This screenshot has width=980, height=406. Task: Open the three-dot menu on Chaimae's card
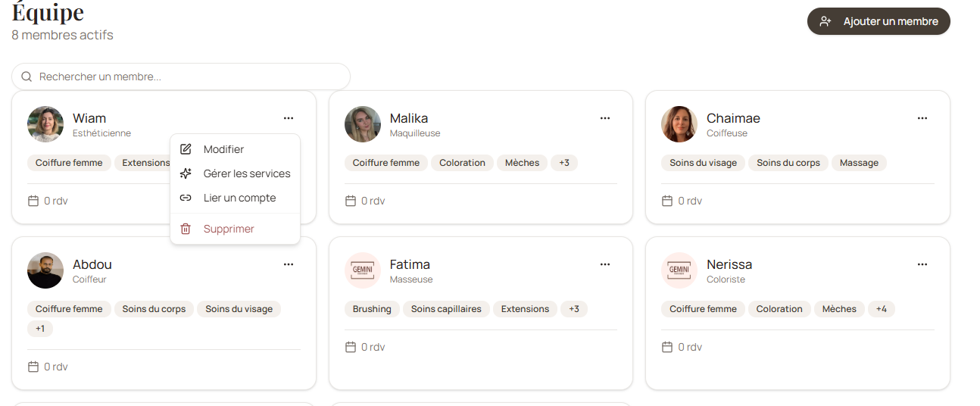pyautogui.click(x=922, y=118)
